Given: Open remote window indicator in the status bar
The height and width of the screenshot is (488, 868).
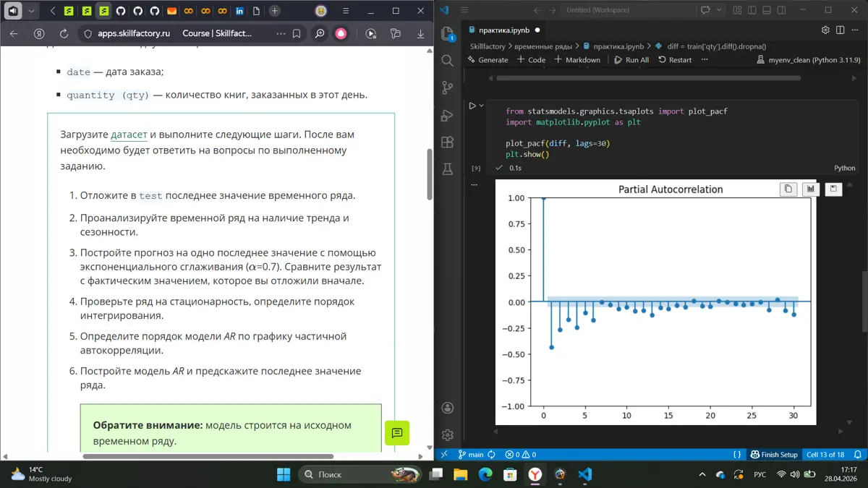Looking at the screenshot, I should (444, 455).
